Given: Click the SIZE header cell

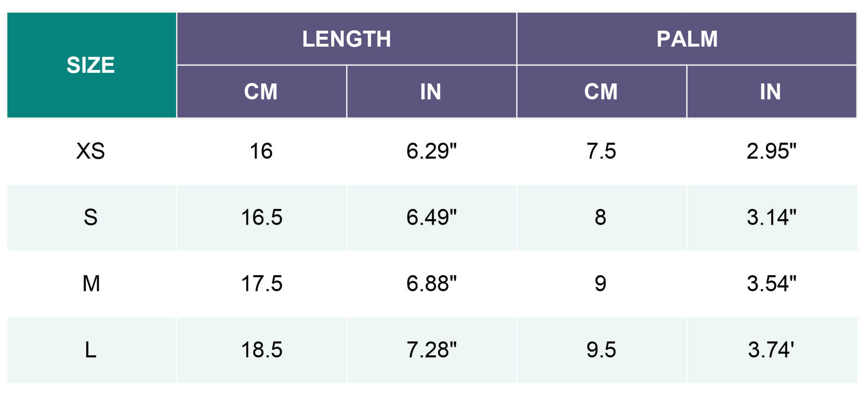Looking at the screenshot, I should pos(91,65).
